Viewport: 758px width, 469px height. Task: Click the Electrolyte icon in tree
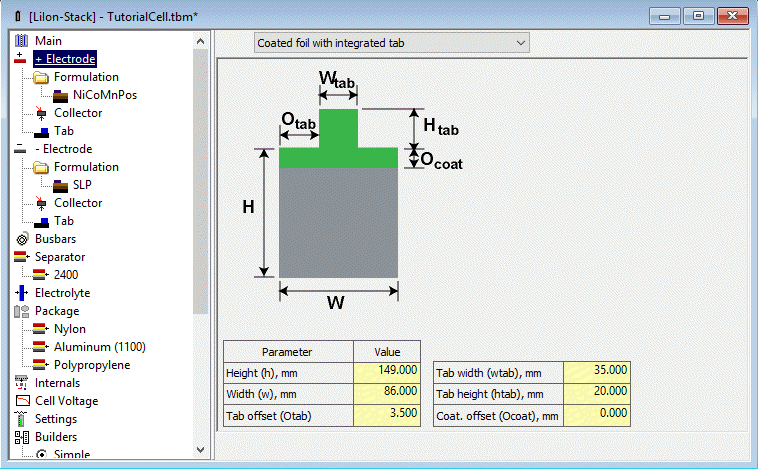(21, 293)
